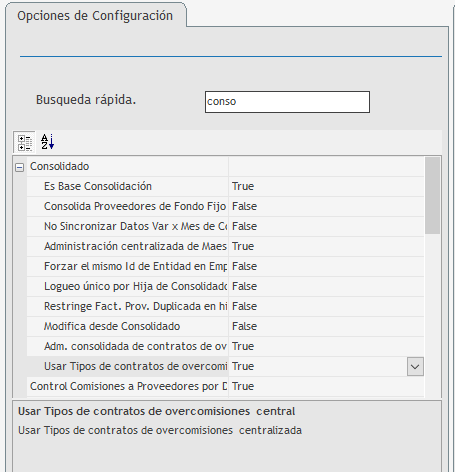Click False value of Logueo único por Hija
457x472 pixels.
click(244, 286)
